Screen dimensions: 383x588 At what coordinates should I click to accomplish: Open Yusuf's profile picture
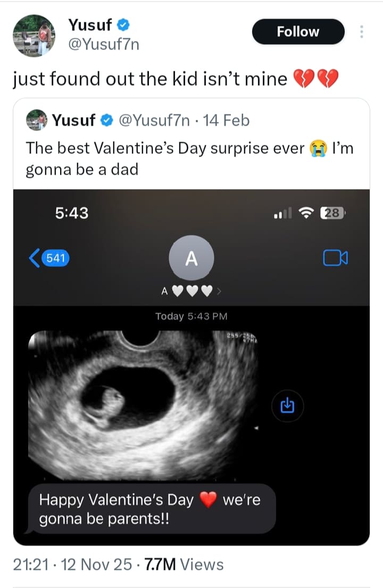33,36
